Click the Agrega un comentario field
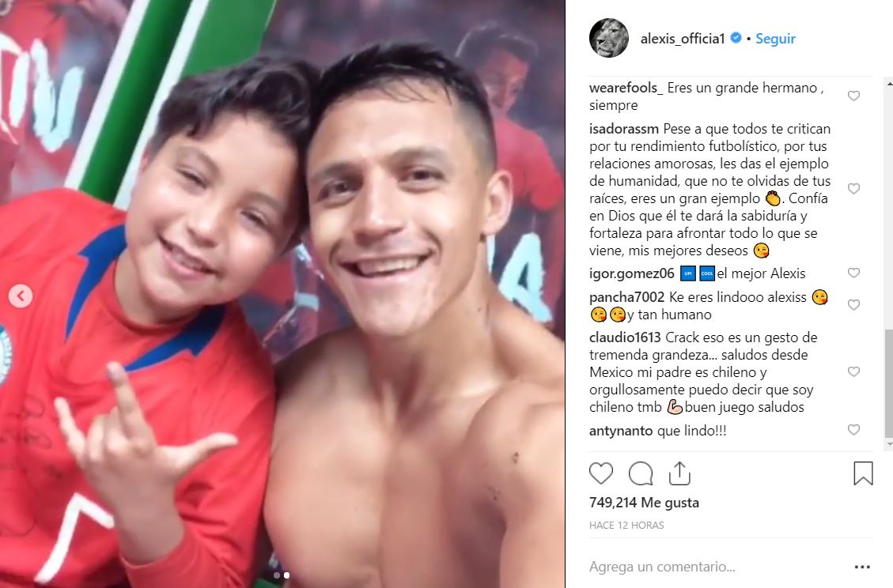This screenshot has width=893, height=588. tap(717, 567)
